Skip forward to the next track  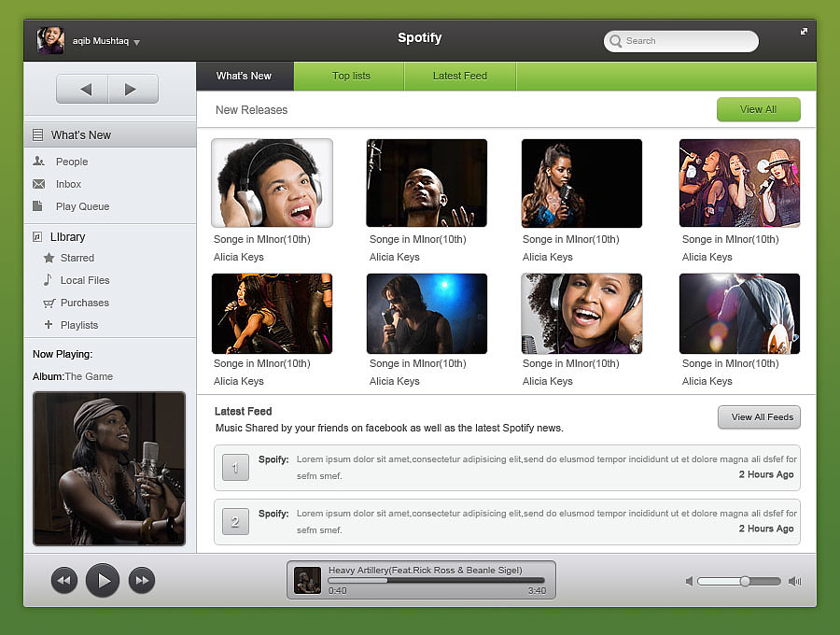coord(142,580)
